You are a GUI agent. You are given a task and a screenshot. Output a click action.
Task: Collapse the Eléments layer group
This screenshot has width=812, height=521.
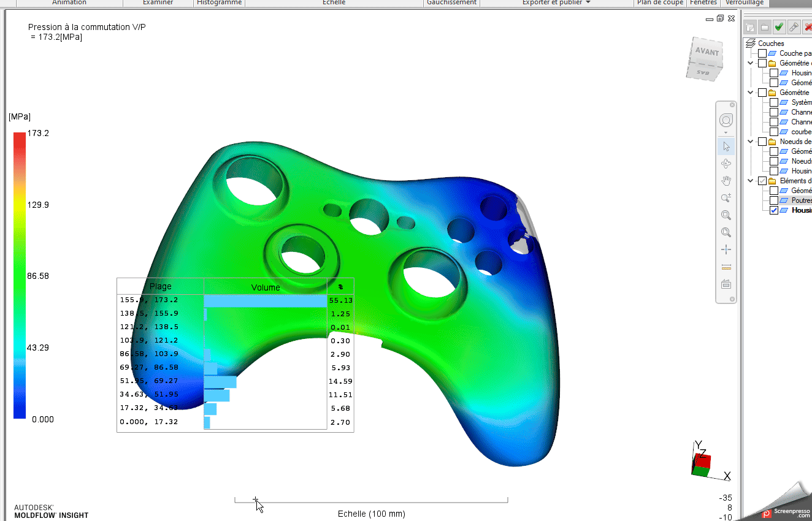(751, 181)
